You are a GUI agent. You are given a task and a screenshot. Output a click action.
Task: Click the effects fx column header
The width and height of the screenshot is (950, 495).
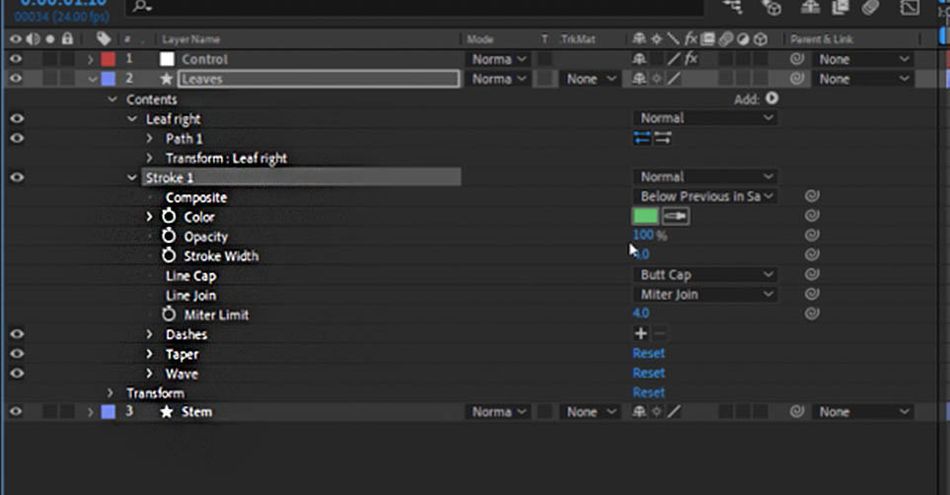(x=691, y=39)
